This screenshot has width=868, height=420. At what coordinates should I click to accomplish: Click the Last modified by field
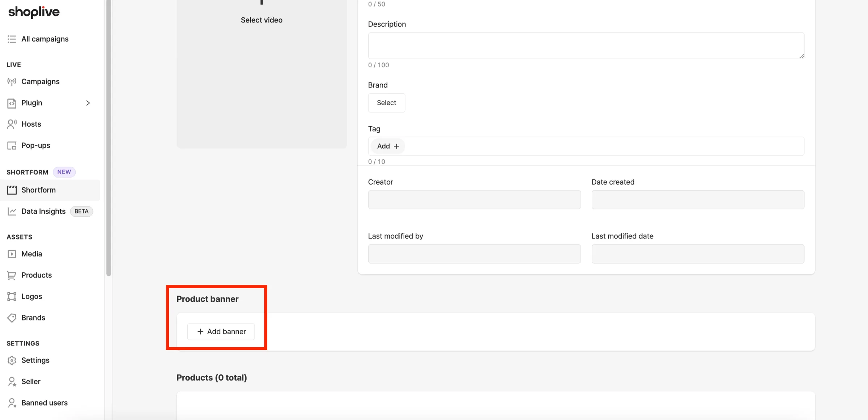pos(475,254)
